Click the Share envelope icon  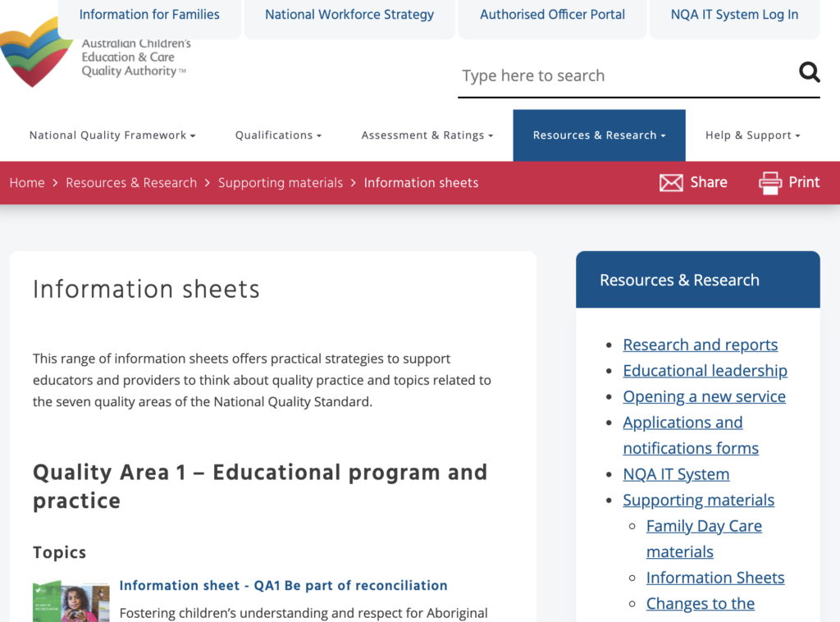click(671, 182)
